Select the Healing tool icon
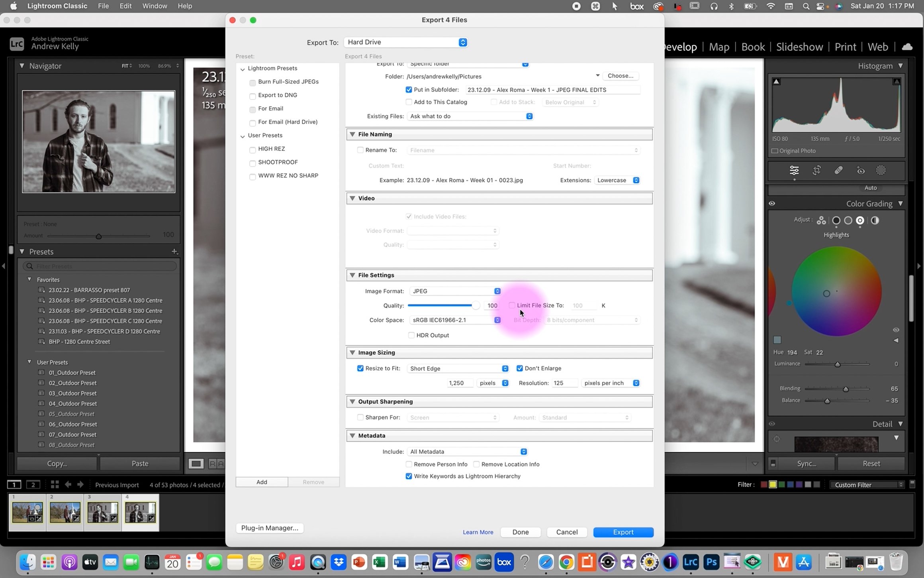Screen dimensions: 924x578 click(838, 171)
